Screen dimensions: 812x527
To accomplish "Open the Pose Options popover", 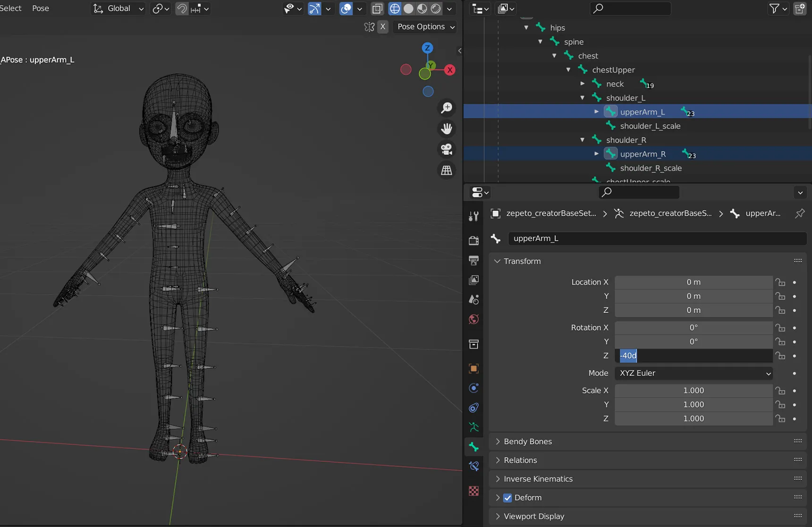I will click(x=426, y=27).
